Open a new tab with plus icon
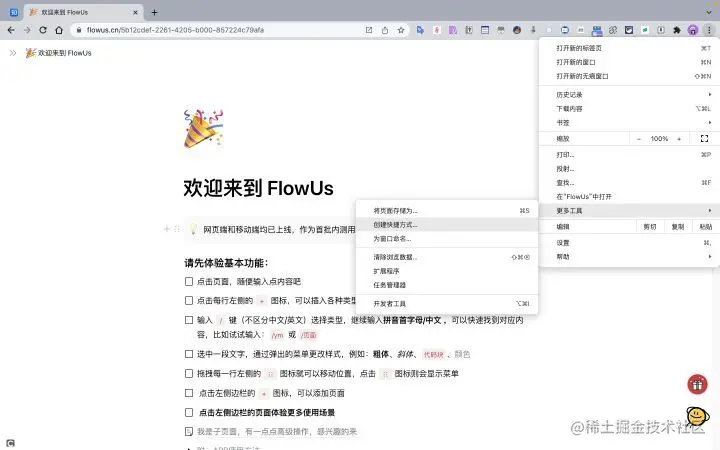Viewport: 720px width, 450px height. pyautogui.click(x=154, y=12)
